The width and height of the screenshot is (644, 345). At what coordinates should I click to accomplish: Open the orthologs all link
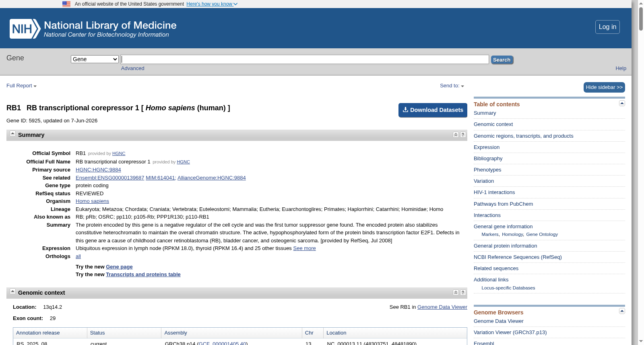click(78, 256)
